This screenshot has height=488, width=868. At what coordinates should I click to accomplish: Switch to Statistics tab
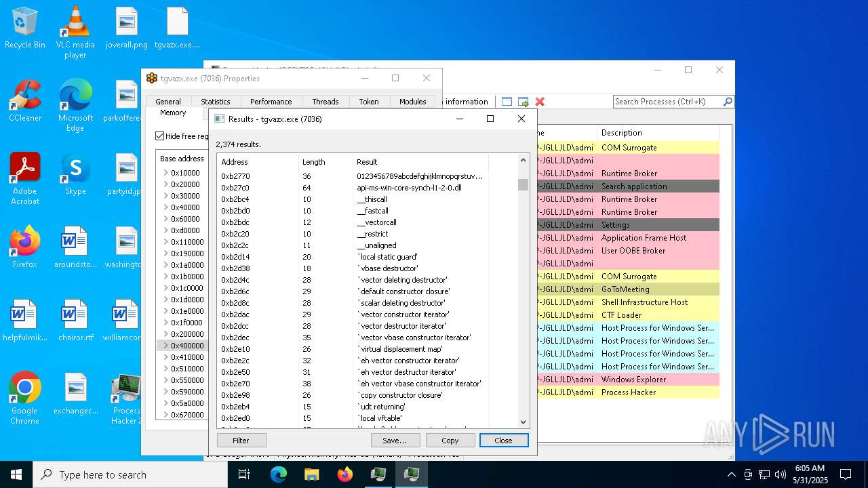(215, 102)
